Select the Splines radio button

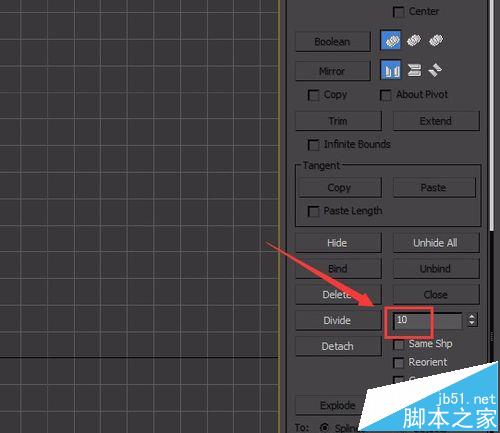[324, 427]
